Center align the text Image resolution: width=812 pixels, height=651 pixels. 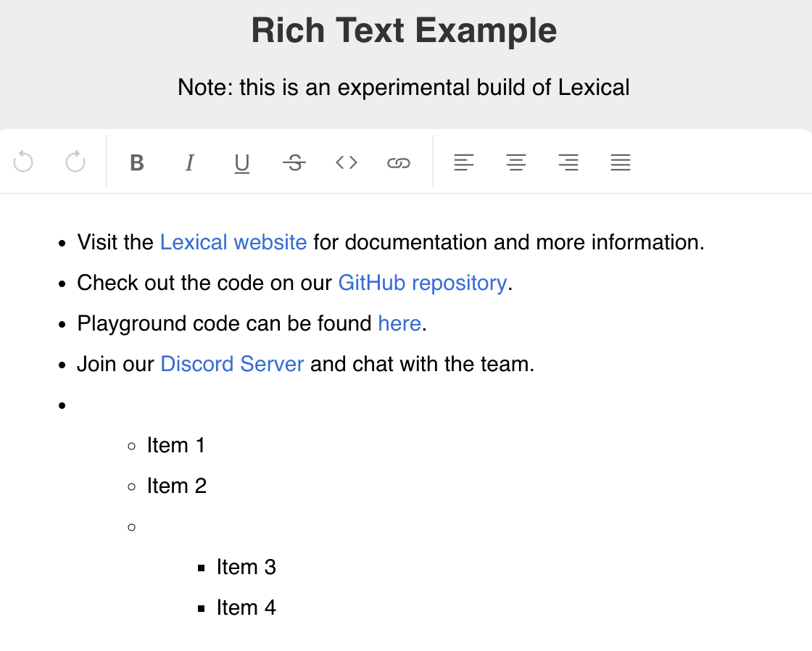click(x=515, y=162)
